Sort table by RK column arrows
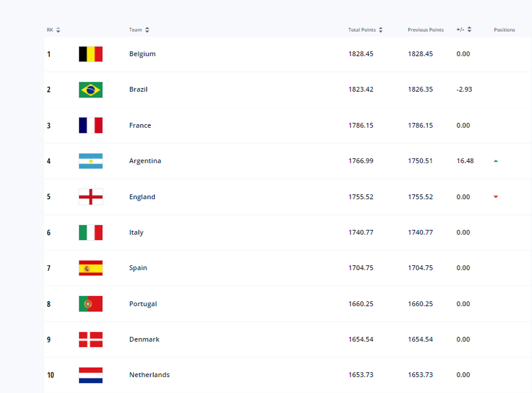 58,30
